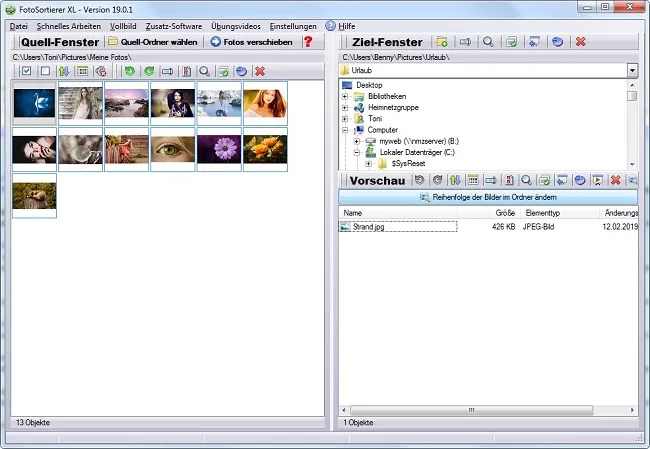This screenshot has width=650, height=449.
Task: Expand the Bibliotheken tree node
Action: click(x=346, y=96)
